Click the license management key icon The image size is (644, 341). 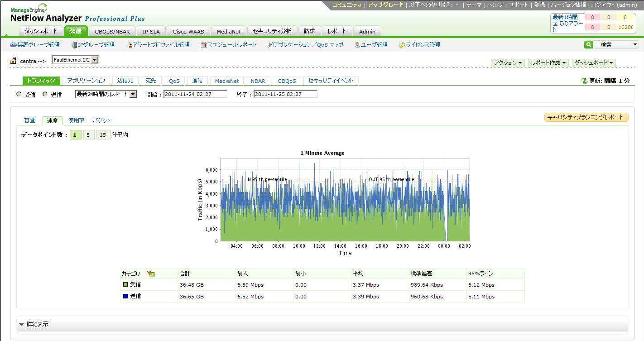402,45
